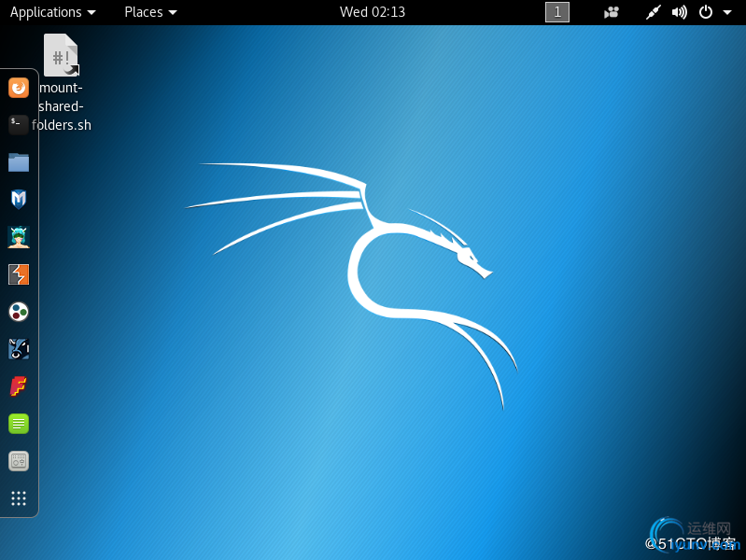Open the Applications menu
This screenshot has width=746, height=560.
pos(53,12)
